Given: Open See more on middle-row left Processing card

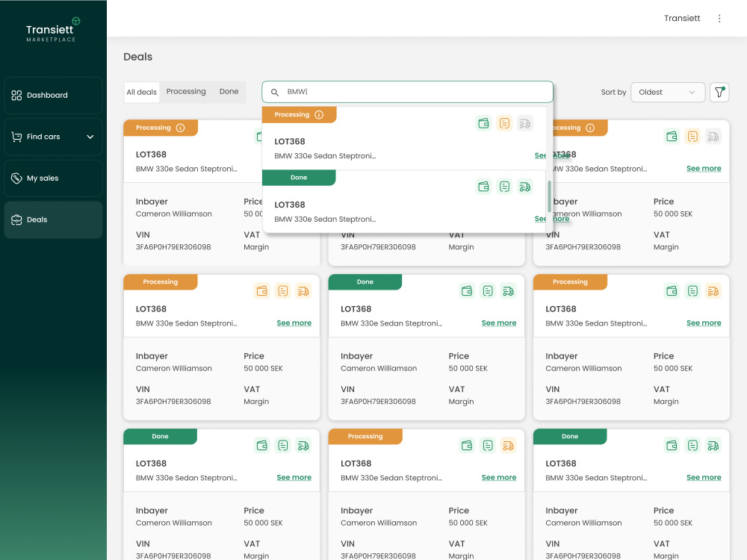Looking at the screenshot, I should [294, 323].
